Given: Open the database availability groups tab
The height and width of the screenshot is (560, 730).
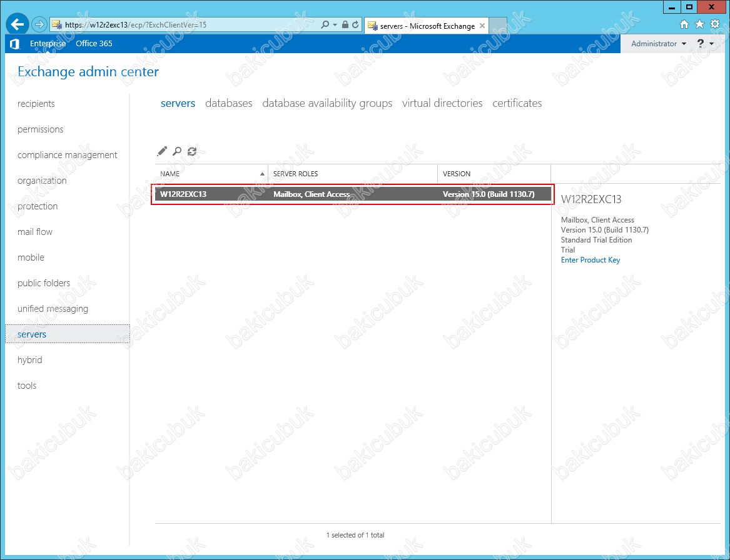Looking at the screenshot, I should coord(327,103).
